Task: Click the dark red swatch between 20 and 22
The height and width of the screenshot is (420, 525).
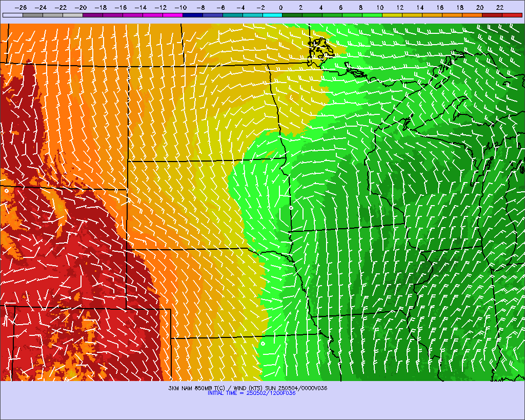Action: click(492, 15)
